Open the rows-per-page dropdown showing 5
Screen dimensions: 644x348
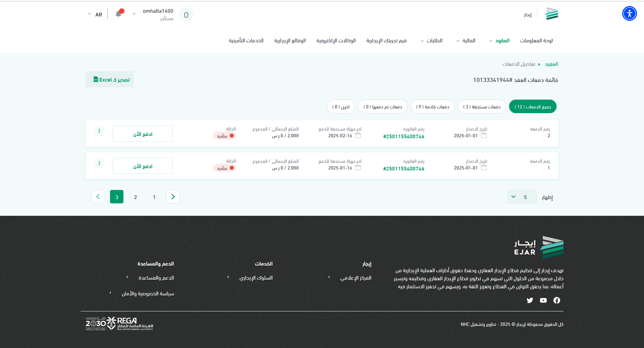coord(522,197)
